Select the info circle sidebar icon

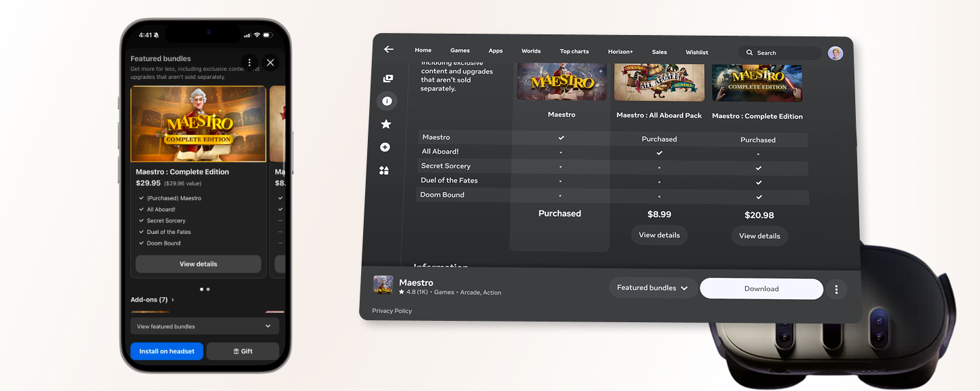[x=387, y=101]
